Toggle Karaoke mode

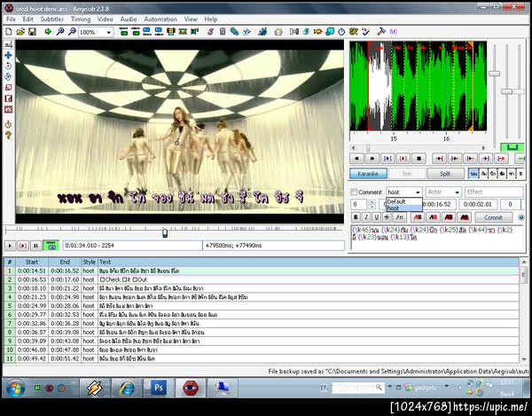tap(368, 174)
